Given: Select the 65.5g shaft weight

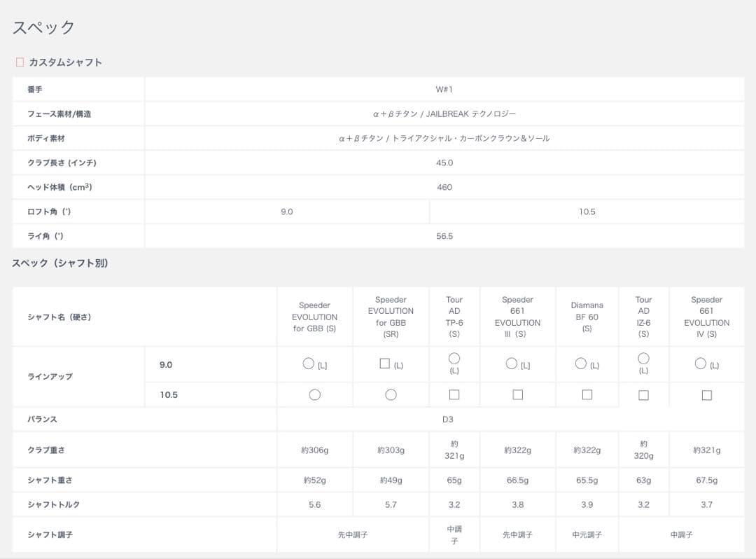Looking at the screenshot, I should click(x=587, y=481).
